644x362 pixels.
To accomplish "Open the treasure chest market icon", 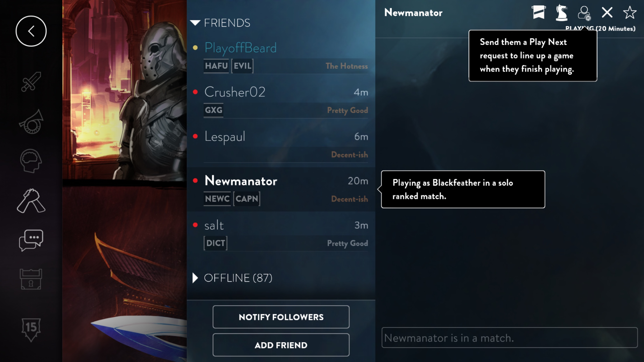I will click(x=31, y=279).
